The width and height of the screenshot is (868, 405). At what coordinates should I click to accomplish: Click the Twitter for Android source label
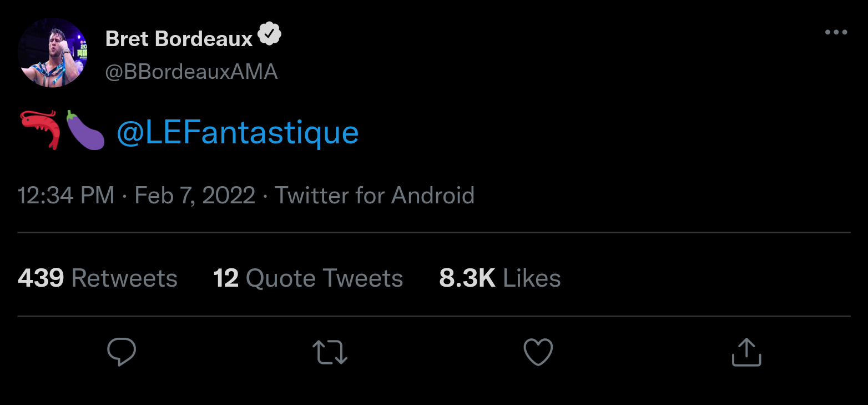coord(375,196)
